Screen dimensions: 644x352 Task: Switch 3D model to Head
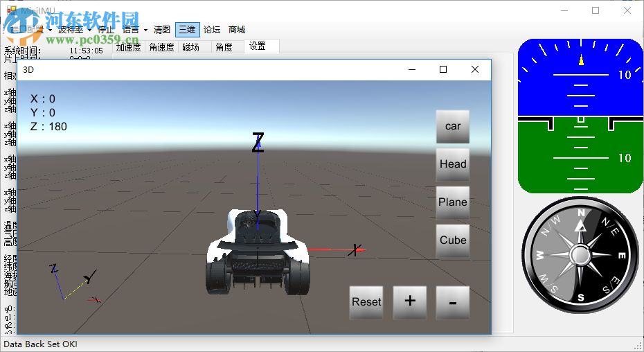453,164
